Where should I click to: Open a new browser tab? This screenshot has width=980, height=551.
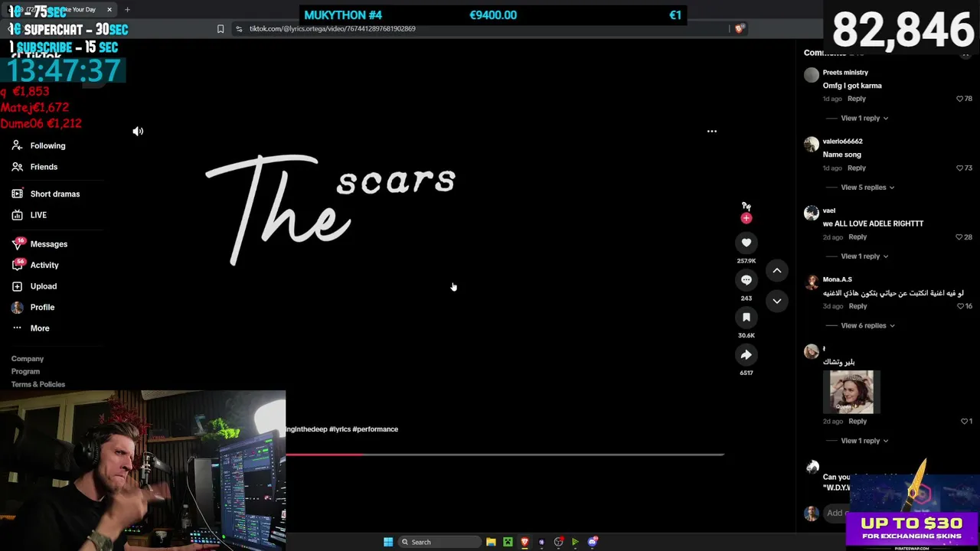127,10
